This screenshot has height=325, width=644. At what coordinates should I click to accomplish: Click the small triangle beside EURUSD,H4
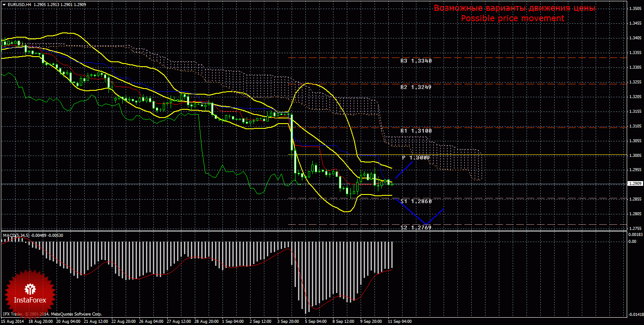coord(4,4)
